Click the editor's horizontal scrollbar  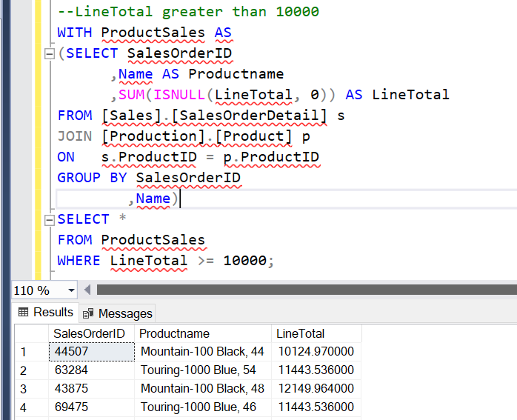pos(296,290)
